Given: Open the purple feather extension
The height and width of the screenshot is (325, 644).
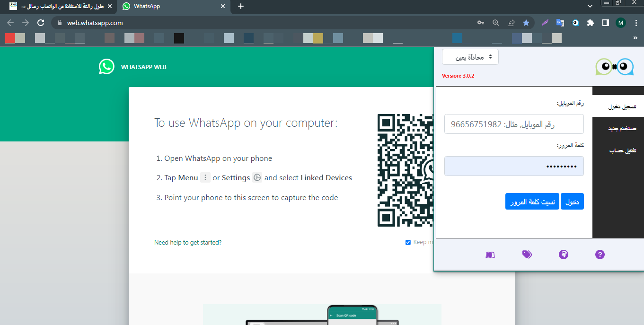Looking at the screenshot, I should pos(545,23).
